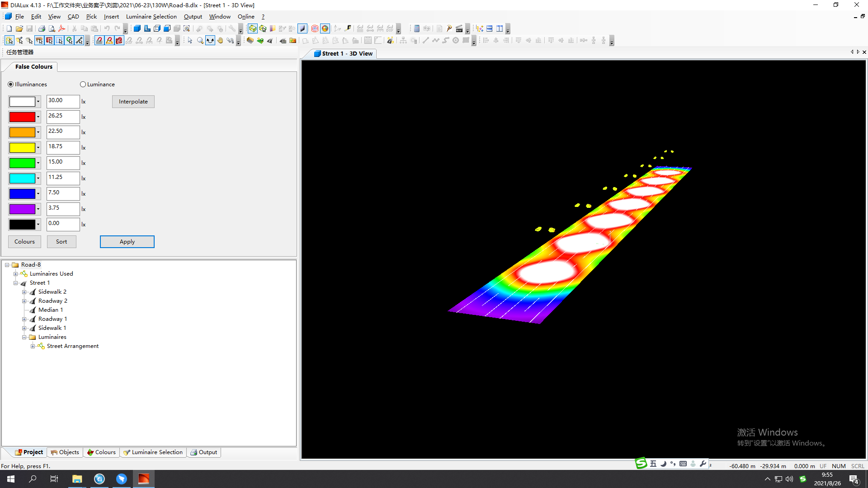The height and width of the screenshot is (488, 868).
Task: Activate the rotate view tool
Action: pos(210,40)
